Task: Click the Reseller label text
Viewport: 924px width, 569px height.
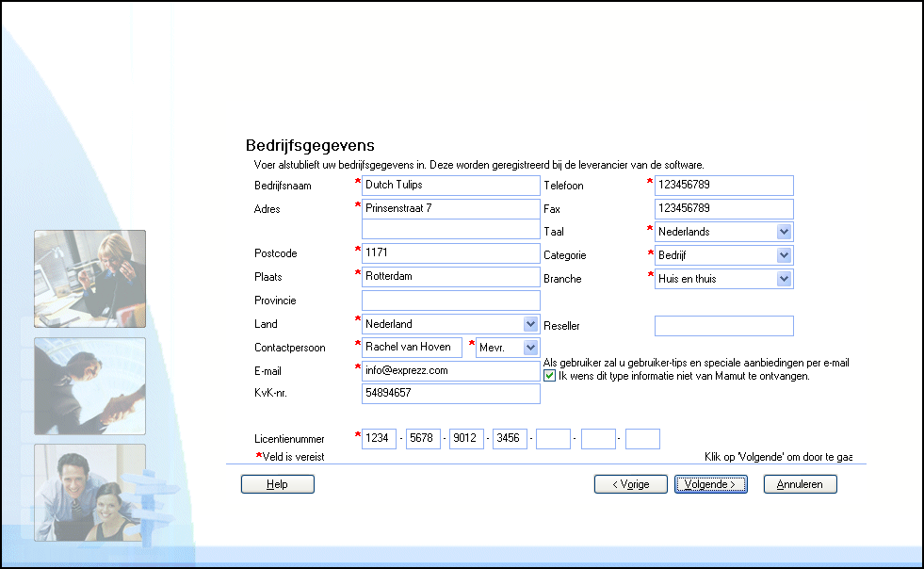Action: coord(561,326)
